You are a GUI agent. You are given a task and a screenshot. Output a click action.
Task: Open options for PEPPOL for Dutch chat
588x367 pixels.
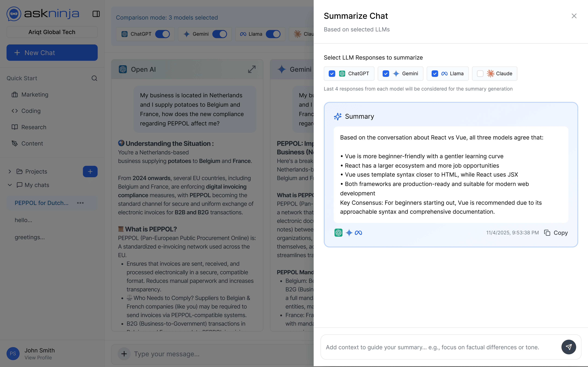point(80,203)
